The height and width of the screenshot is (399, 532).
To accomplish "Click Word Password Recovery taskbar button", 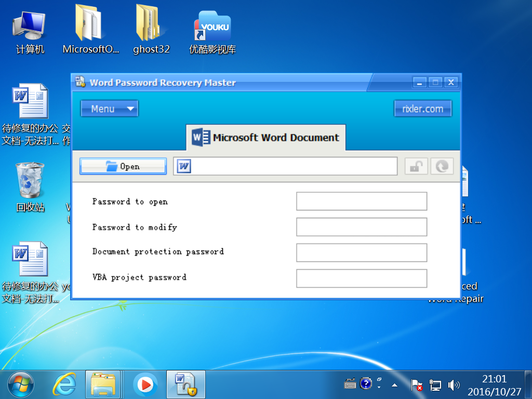I will tap(185, 385).
